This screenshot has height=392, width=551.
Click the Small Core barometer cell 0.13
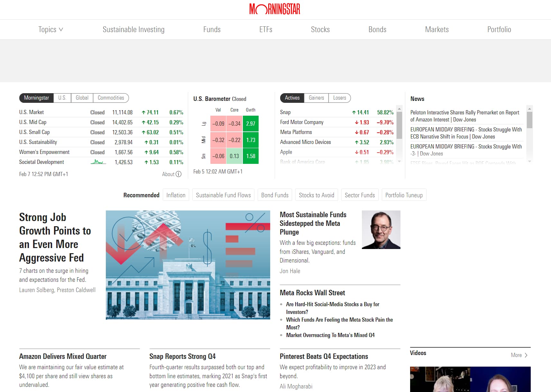[234, 156]
